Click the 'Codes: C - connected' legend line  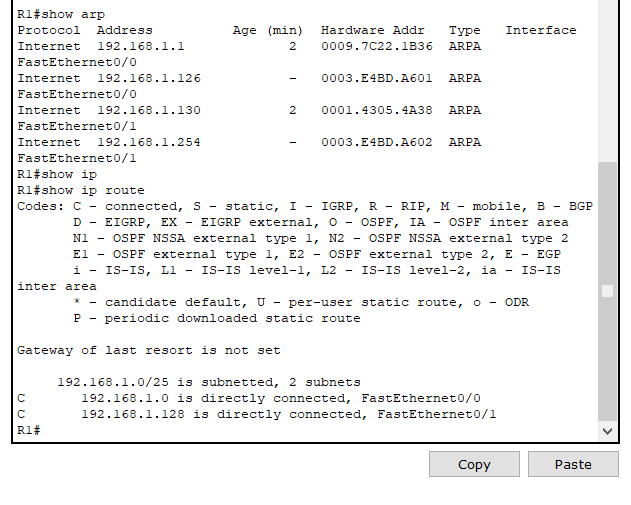[x=305, y=206]
